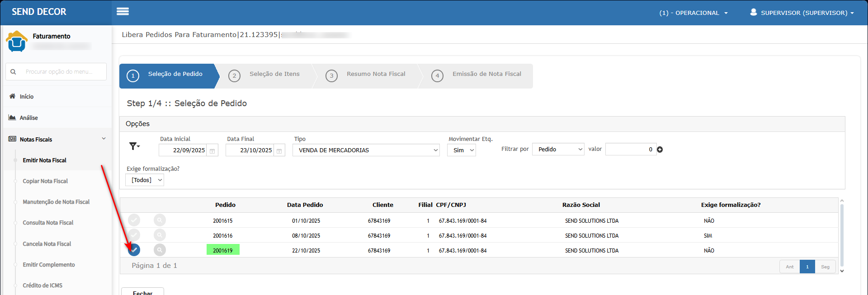Open the Exige formalização dropdown

(145, 180)
